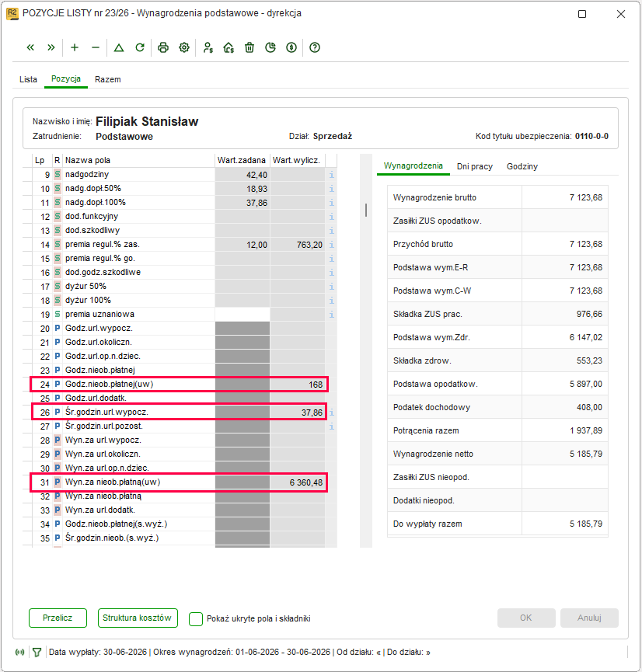Open the info icon for premia regul.% zas. row

[332, 245]
